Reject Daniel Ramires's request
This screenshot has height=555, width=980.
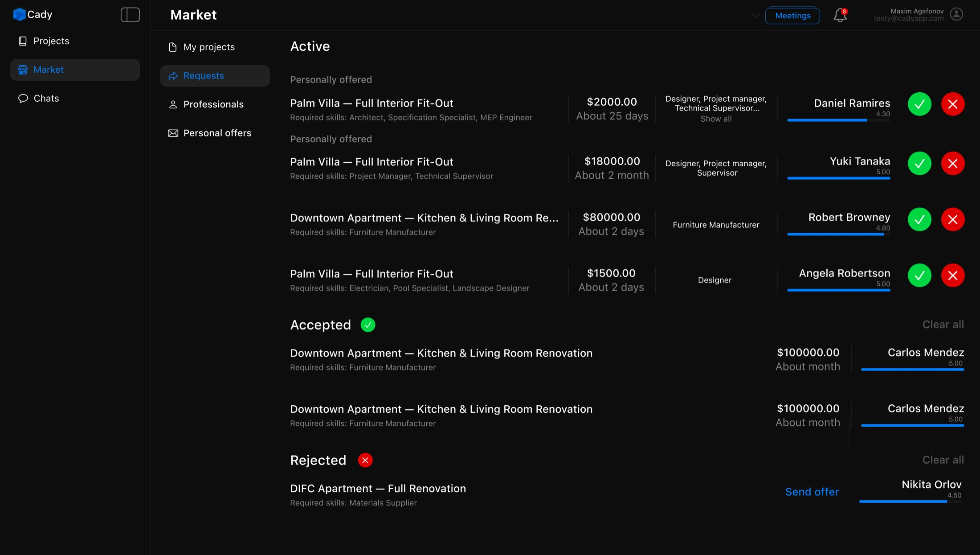point(953,104)
